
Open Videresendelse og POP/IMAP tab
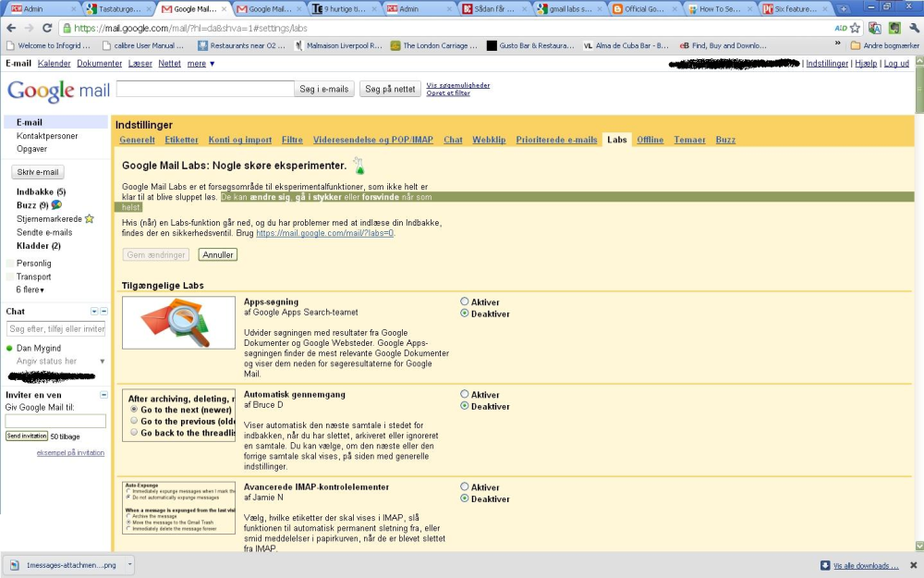click(x=373, y=140)
